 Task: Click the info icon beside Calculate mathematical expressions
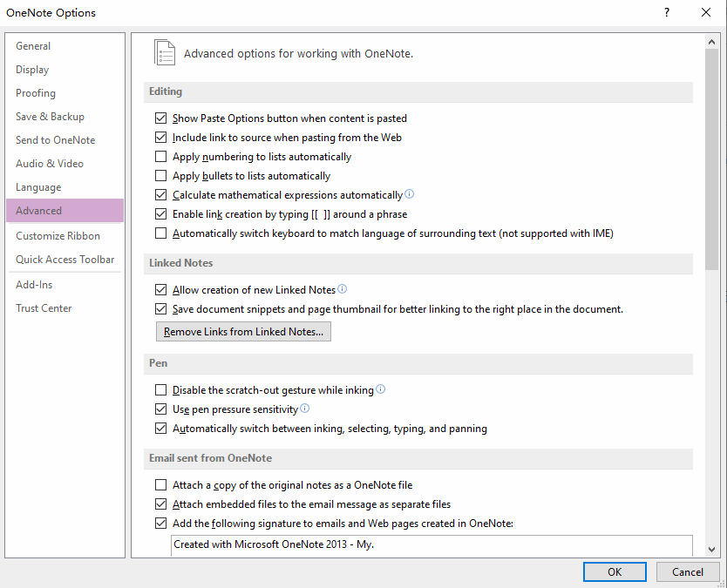tap(409, 194)
